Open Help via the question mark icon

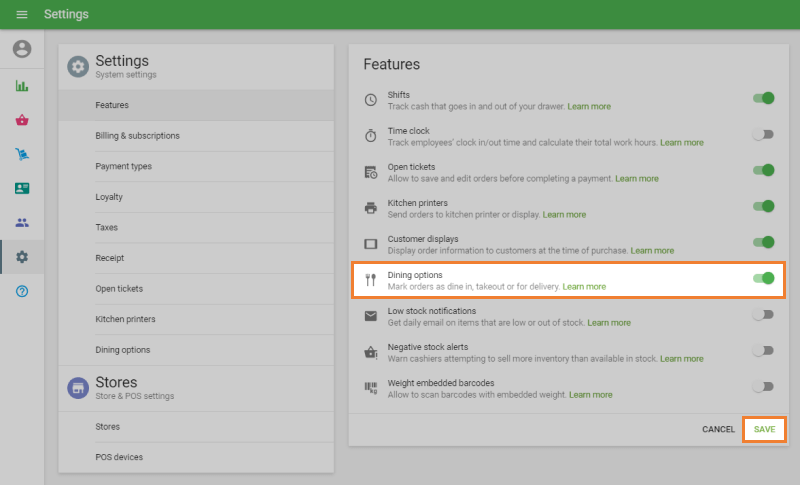coord(22,291)
